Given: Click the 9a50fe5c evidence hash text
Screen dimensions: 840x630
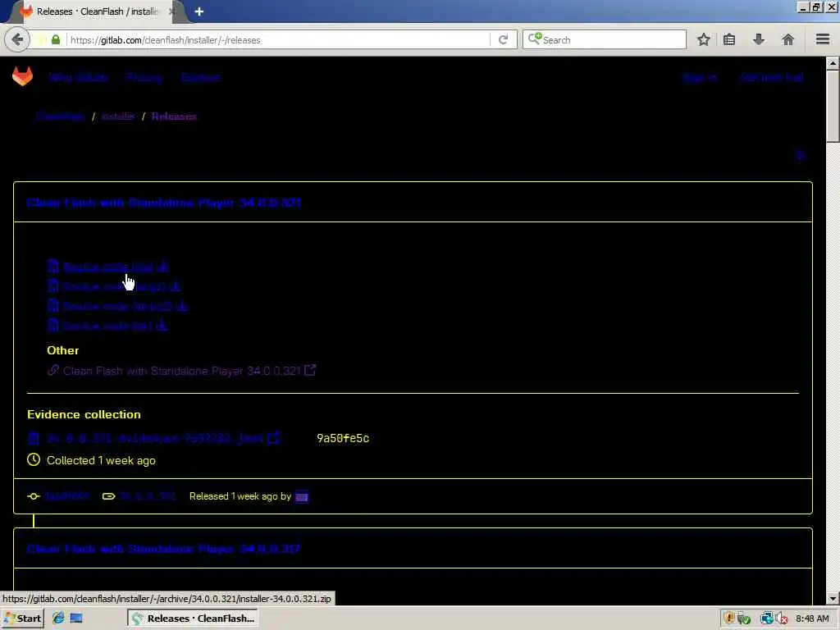Looking at the screenshot, I should pos(343,438).
